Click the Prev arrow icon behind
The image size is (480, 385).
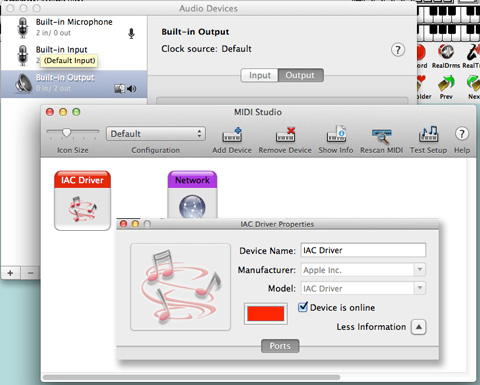[446, 83]
